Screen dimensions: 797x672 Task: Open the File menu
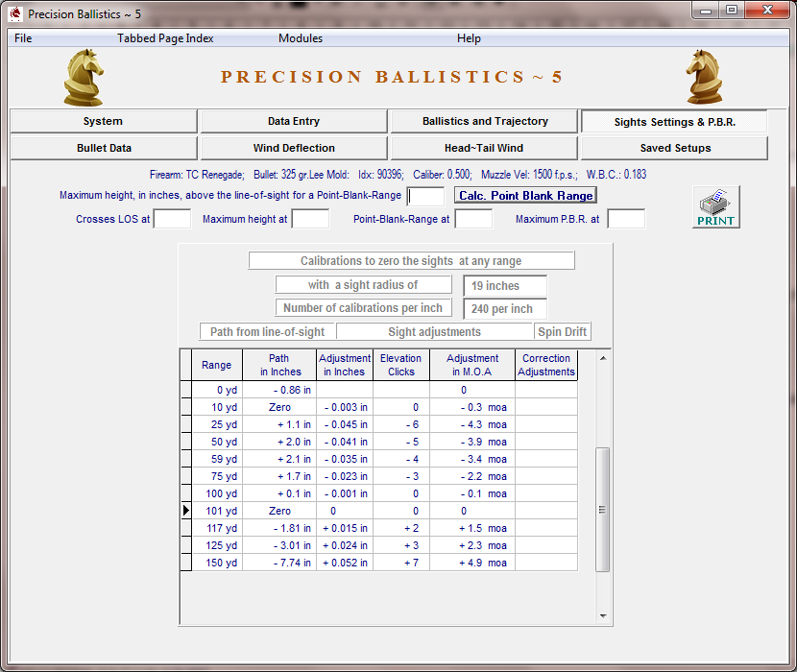tap(23, 38)
